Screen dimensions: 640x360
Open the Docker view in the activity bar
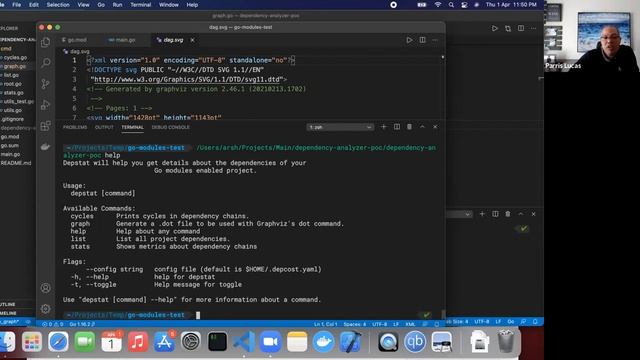pos(46,147)
